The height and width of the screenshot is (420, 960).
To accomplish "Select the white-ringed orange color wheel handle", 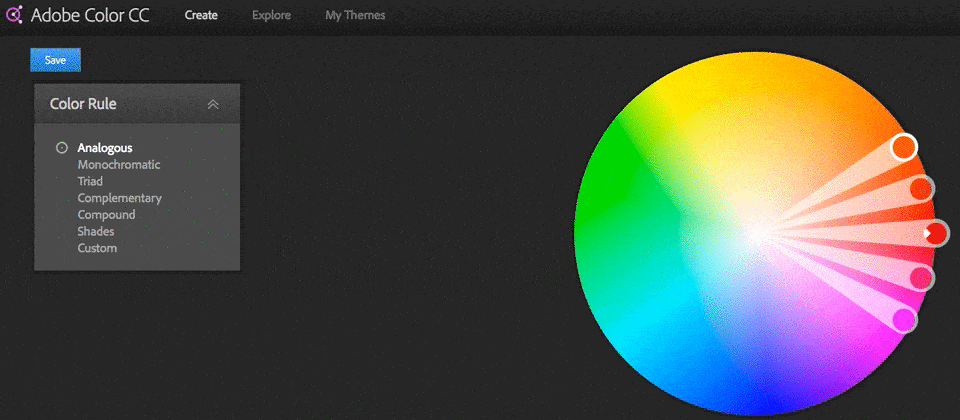I will 904,148.
